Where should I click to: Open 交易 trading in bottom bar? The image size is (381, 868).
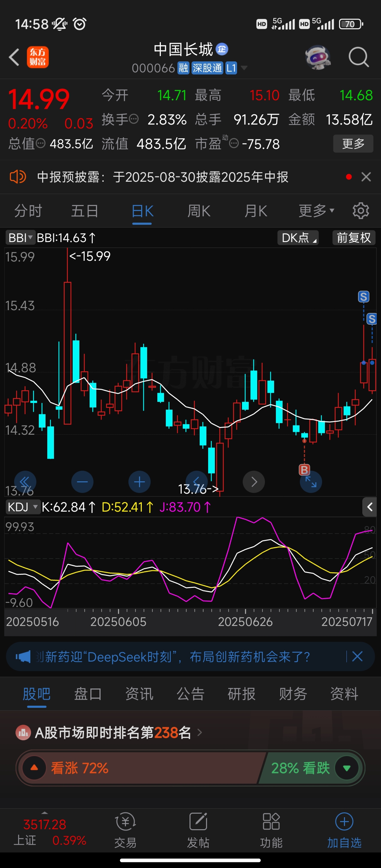(125, 830)
